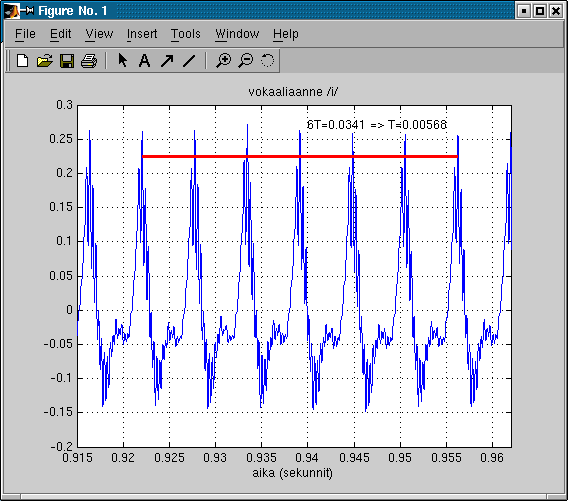This screenshot has height=501, width=568.
Task: Open the File menu
Action: click(x=25, y=34)
